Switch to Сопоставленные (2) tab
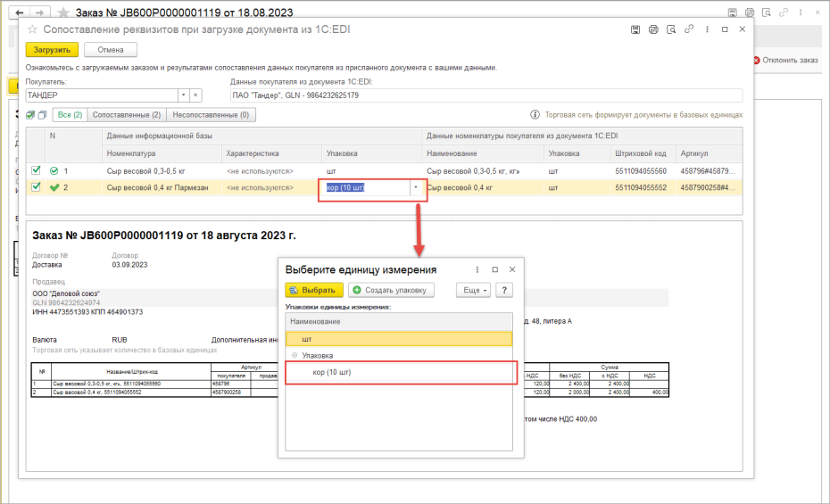Screen dimensions: 830x504 127,115
